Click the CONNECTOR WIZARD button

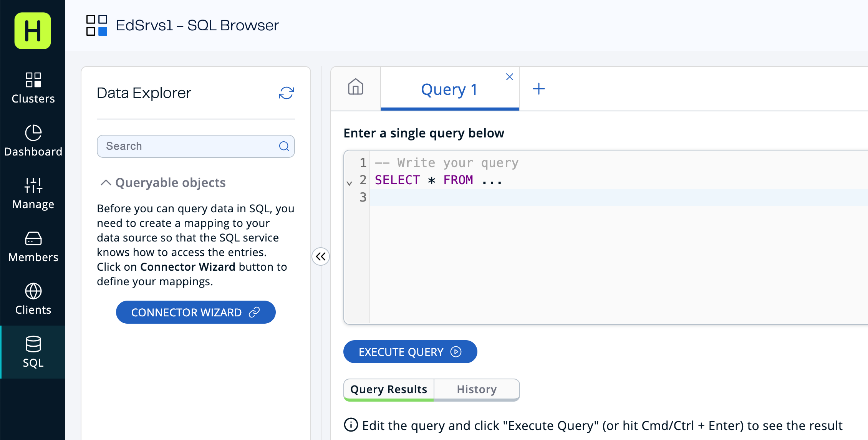coord(196,312)
